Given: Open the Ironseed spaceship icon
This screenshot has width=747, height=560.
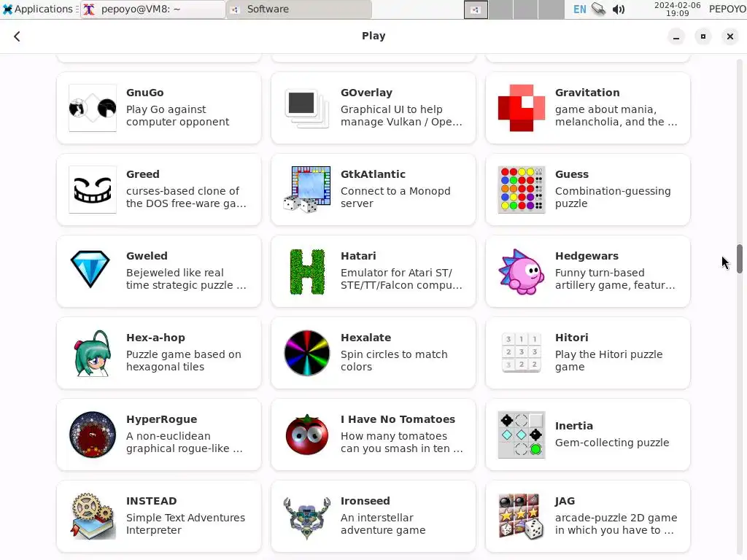Looking at the screenshot, I should click(x=307, y=517).
